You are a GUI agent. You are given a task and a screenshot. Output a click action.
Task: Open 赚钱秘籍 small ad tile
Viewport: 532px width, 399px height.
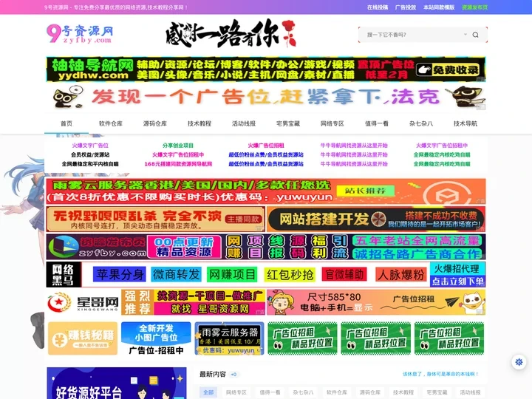tap(83, 338)
